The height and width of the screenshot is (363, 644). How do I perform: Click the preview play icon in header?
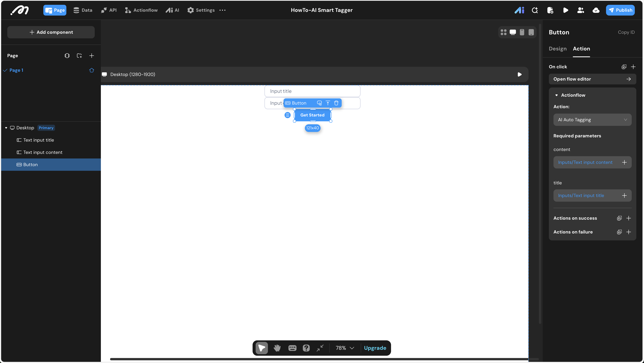pyautogui.click(x=566, y=10)
